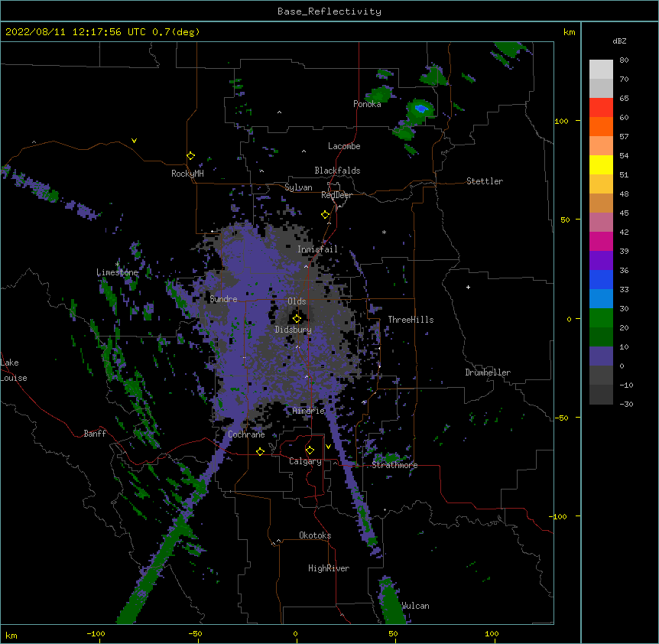Click the 45 value in the dBZ legend

tap(624, 213)
